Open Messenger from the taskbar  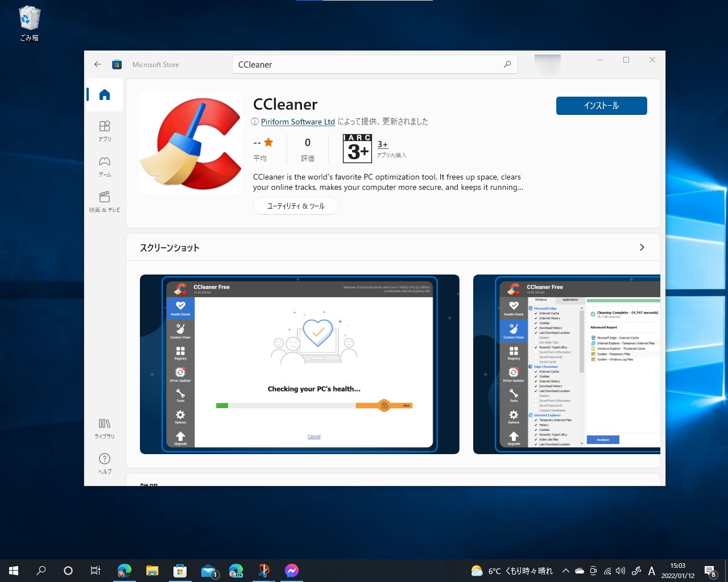coord(292,571)
